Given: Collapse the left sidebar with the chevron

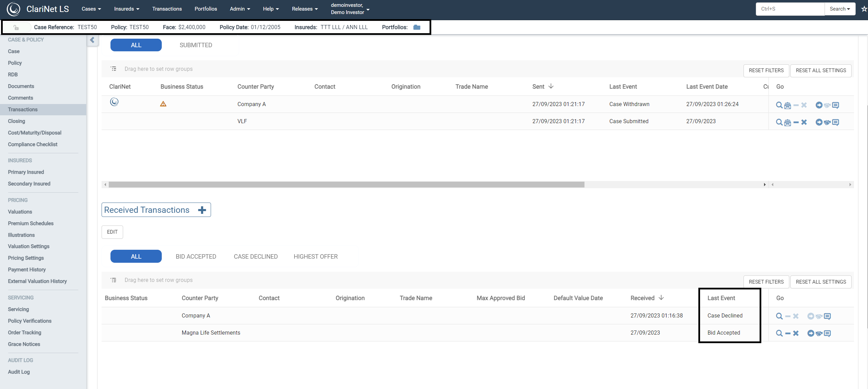Looking at the screenshot, I should tap(92, 40).
